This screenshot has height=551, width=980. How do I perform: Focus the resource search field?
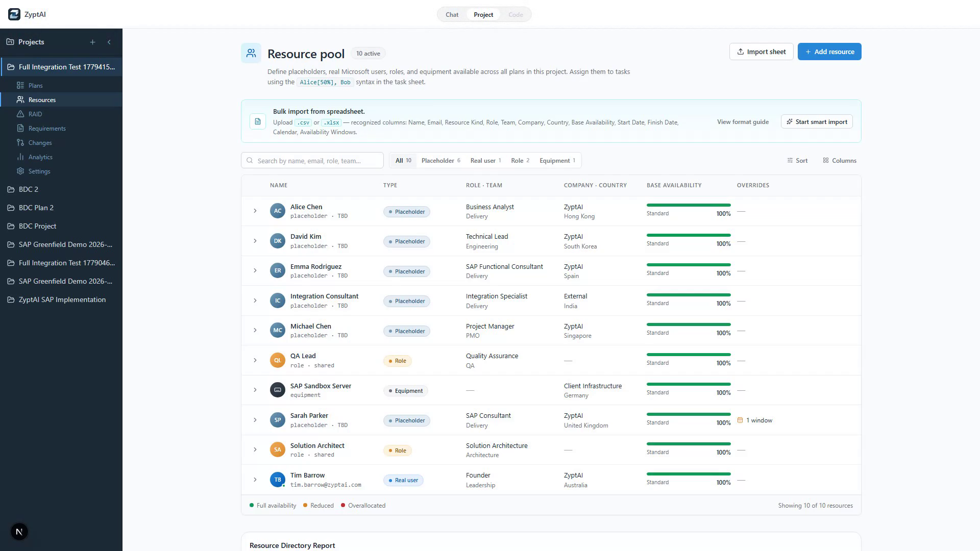312,160
